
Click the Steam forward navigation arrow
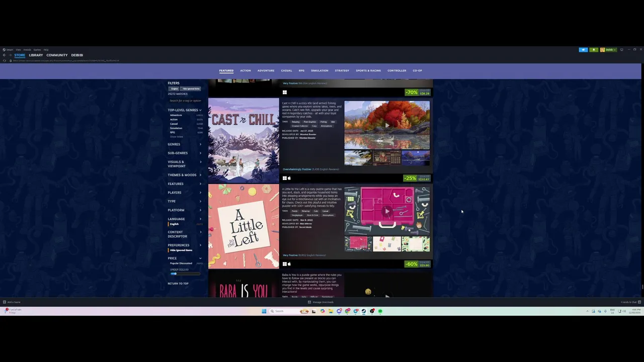click(10, 55)
